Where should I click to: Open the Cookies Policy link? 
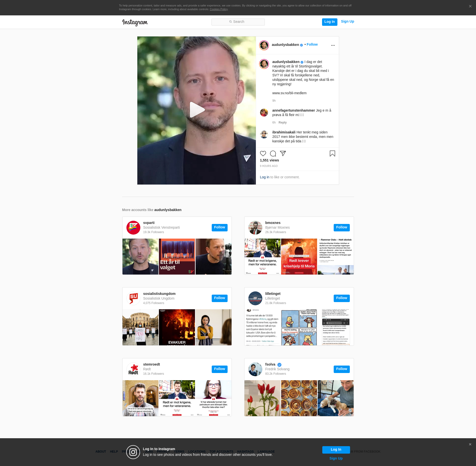tap(219, 9)
